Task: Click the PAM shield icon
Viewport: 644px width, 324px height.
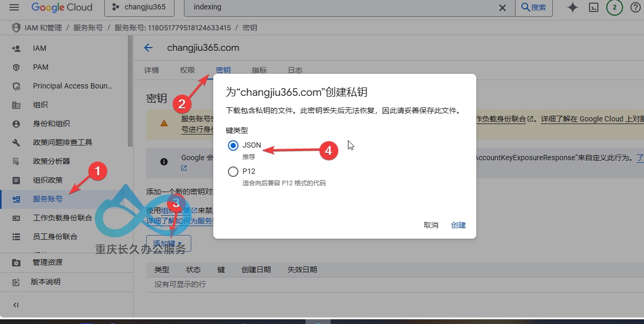Action: pyautogui.click(x=16, y=67)
